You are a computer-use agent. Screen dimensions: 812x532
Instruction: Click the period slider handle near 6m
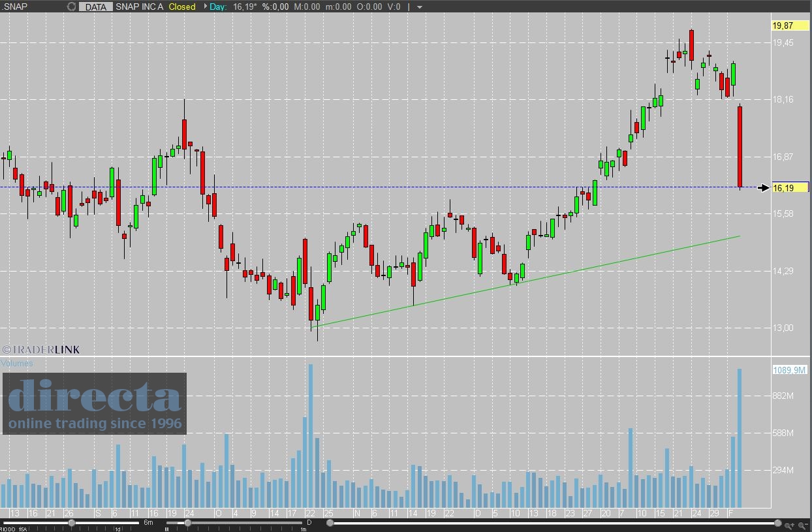[72, 523]
